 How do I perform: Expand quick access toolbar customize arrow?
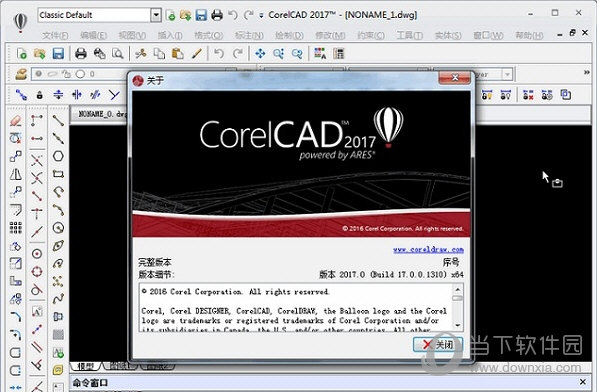point(261,16)
